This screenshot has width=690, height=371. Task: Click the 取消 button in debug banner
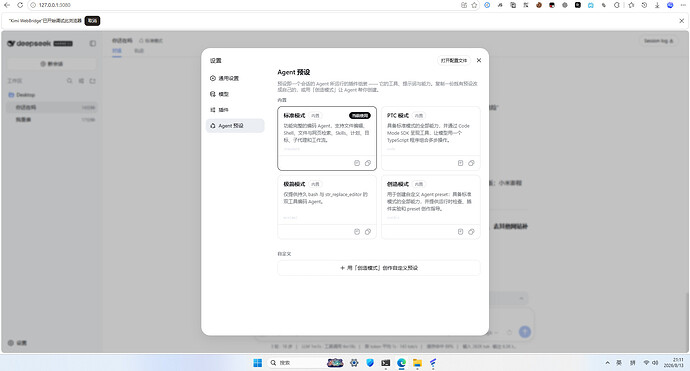(92, 21)
